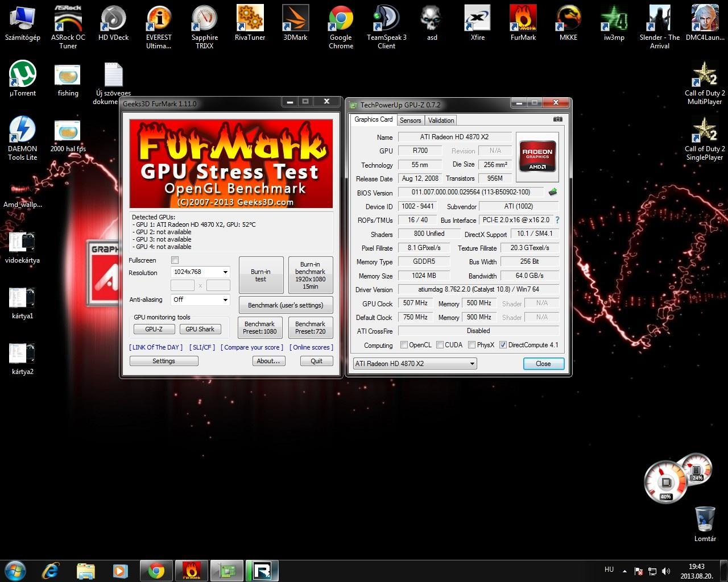Open the kártya1 desktop file

[x=22, y=303]
